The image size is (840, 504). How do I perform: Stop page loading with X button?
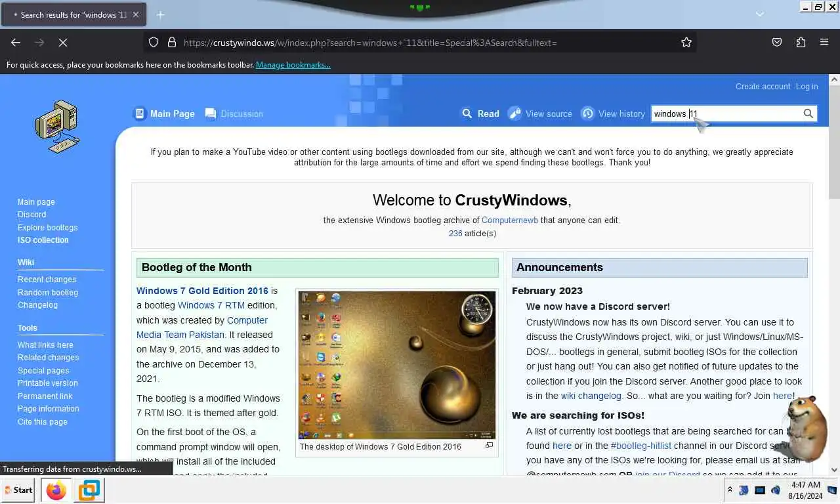pos(63,42)
